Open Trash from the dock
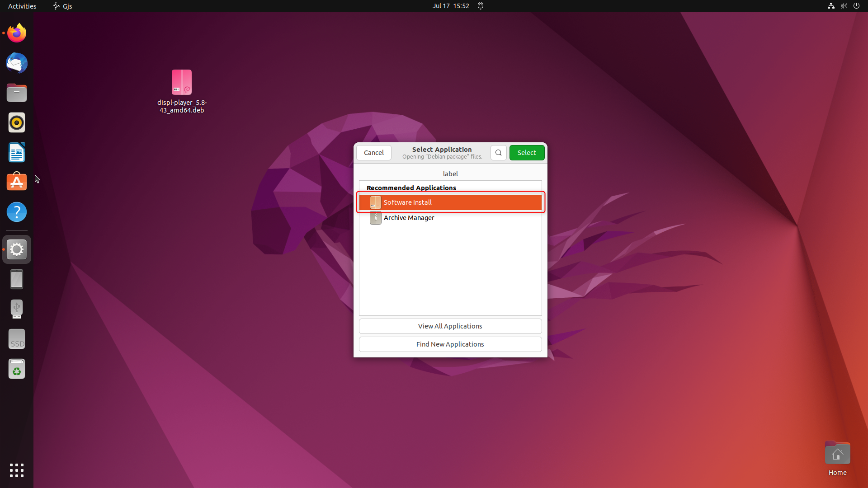 click(17, 369)
